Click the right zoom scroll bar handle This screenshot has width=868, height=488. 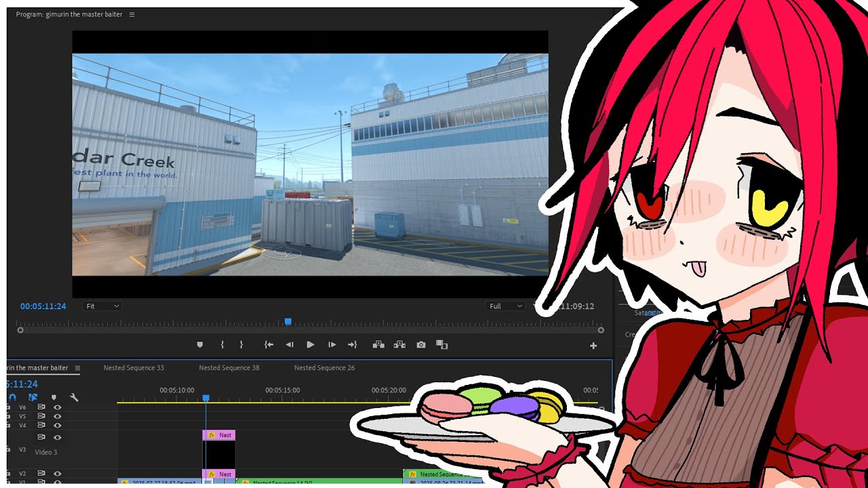tap(601, 330)
